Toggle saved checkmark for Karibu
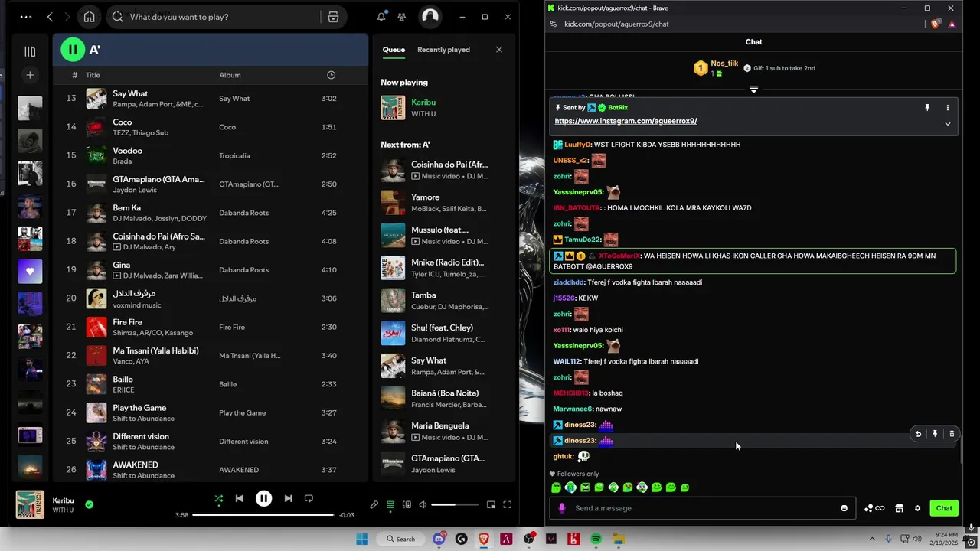This screenshot has height=551, width=980. [89, 504]
